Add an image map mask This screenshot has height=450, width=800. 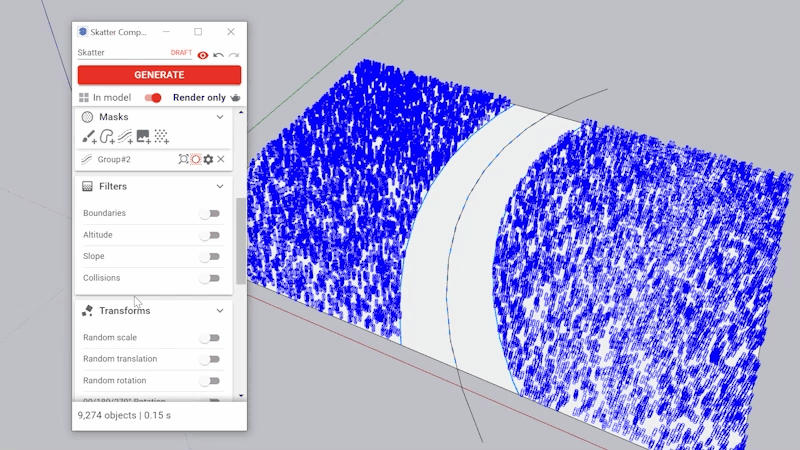[x=143, y=137]
